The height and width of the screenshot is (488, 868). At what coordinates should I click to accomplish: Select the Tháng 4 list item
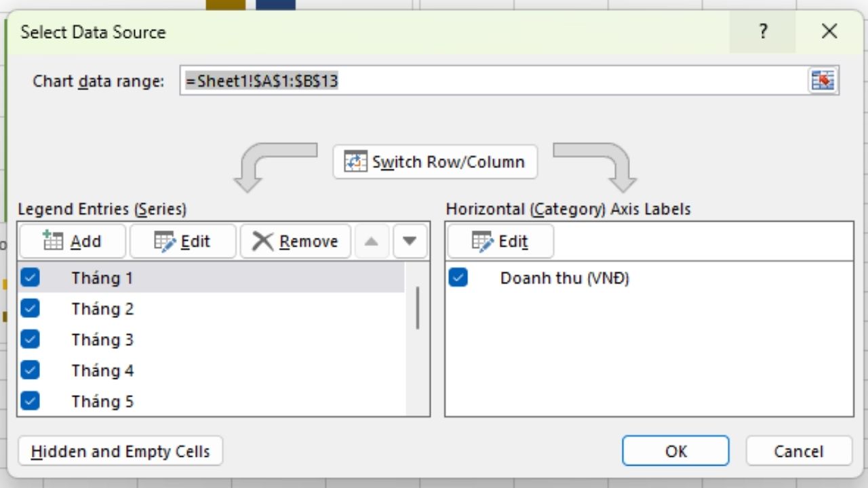[x=103, y=371]
